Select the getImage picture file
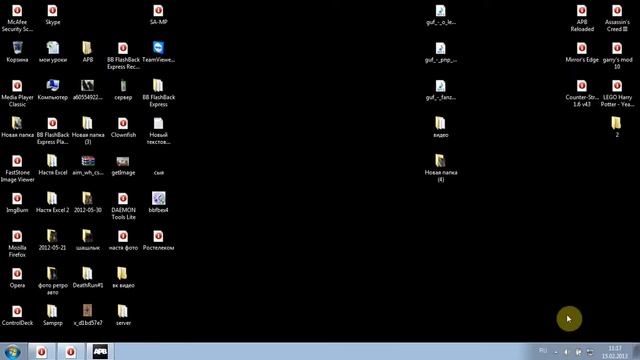The height and width of the screenshot is (360, 640). tap(123, 165)
